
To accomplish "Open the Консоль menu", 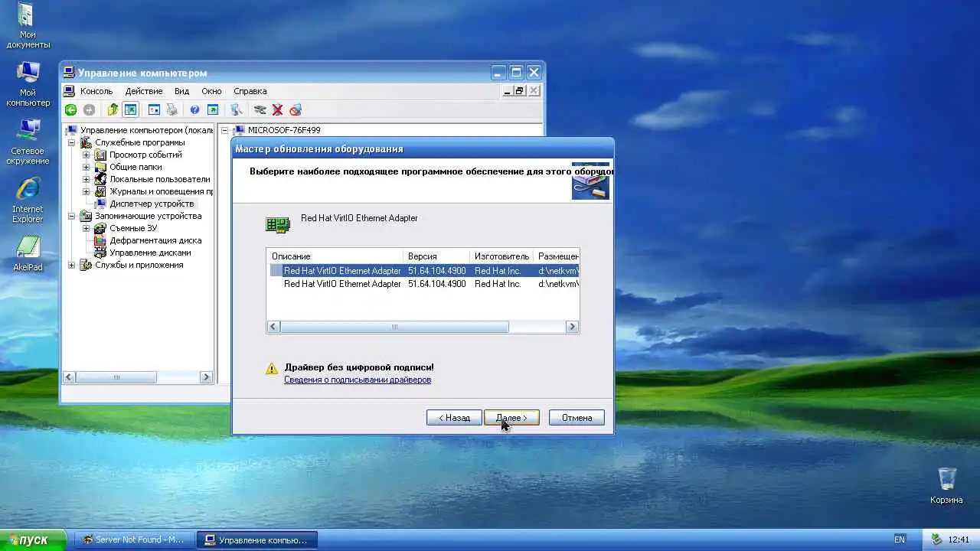I will [x=96, y=91].
